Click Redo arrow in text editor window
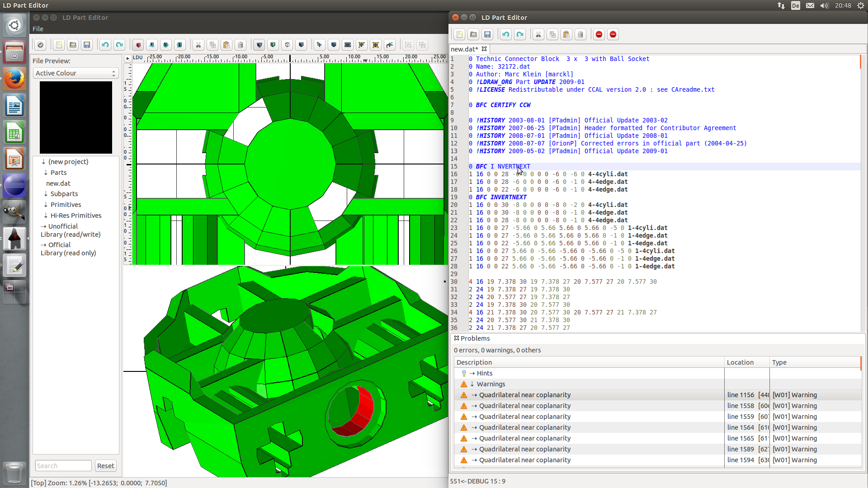The height and width of the screenshot is (488, 868). coord(520,34)
